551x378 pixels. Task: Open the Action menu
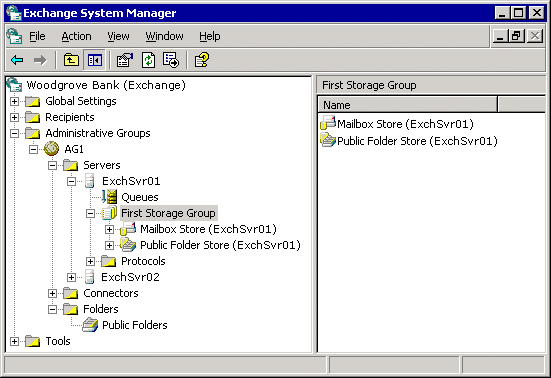pyautogui.click(x=76, y=36)
